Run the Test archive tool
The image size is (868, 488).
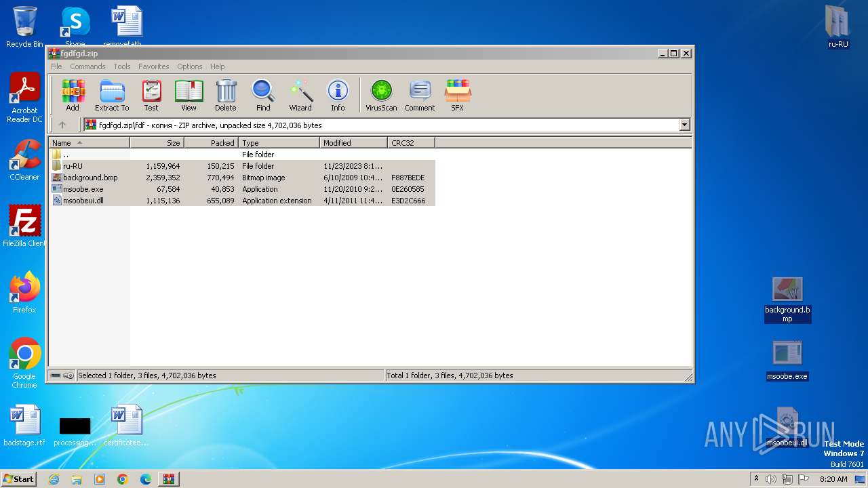(151, 95)
